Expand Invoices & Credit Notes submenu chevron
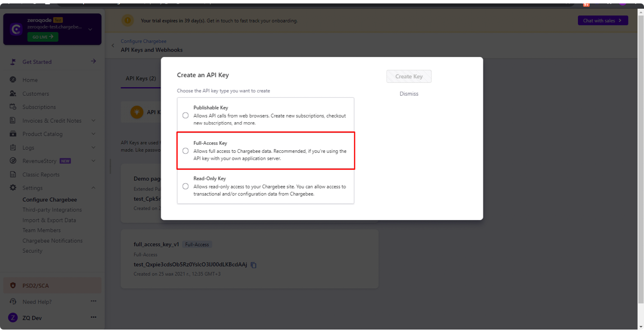The image size is (644, 333). 94,121
